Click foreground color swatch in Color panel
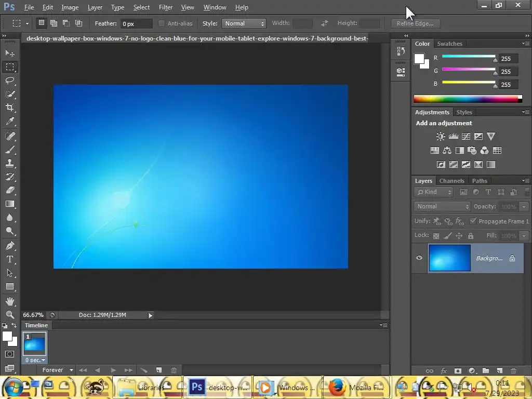Viewport: 532px width, 399px height. click(419, 59)
